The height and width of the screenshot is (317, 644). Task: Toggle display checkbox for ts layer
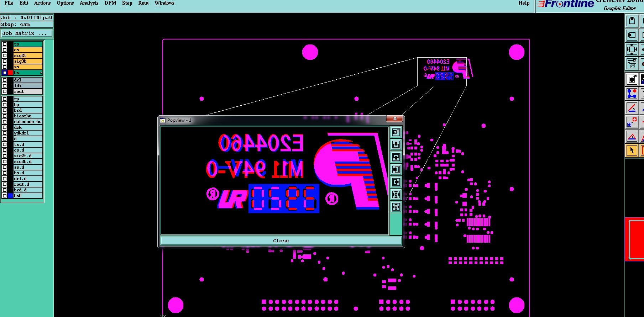[x=5, y=44]
